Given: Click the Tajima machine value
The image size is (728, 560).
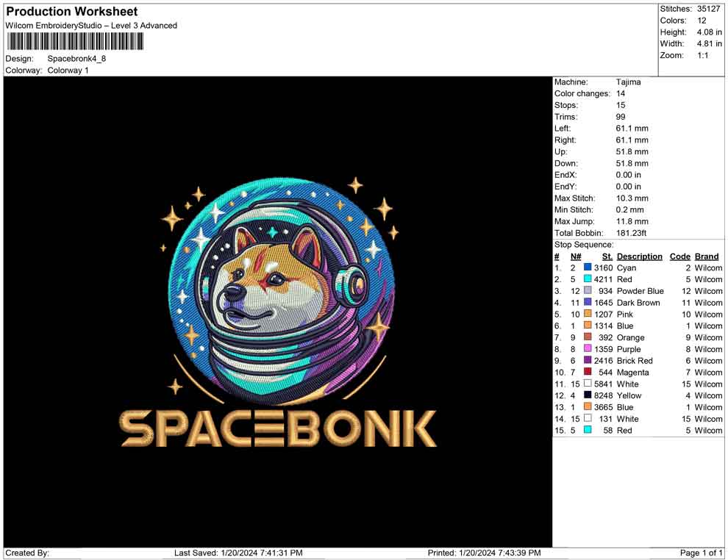Looking at the screenshot, I should 628,82.
